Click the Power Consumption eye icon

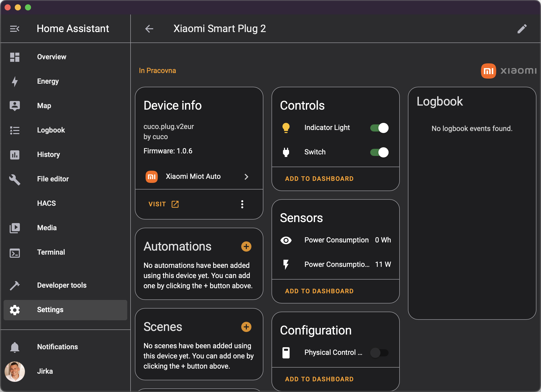(286, 240)
